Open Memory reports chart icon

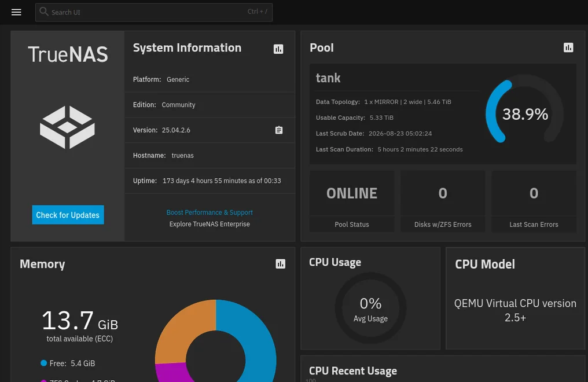click(x=280, y=264)
